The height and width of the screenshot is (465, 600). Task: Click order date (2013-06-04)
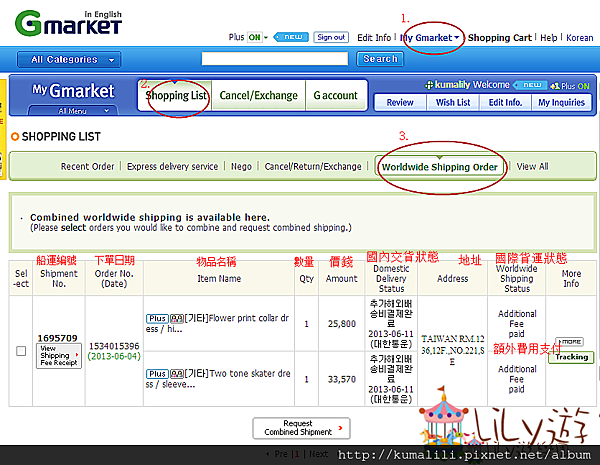coord(114,356)
